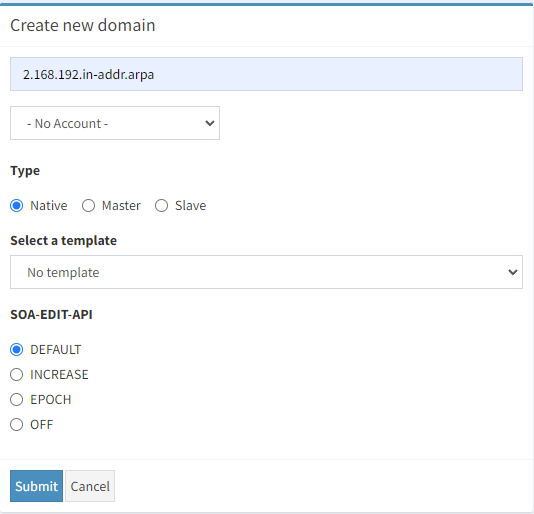Click the domain name input field
This screenshot has width=534, height=514.
[266, 74]
